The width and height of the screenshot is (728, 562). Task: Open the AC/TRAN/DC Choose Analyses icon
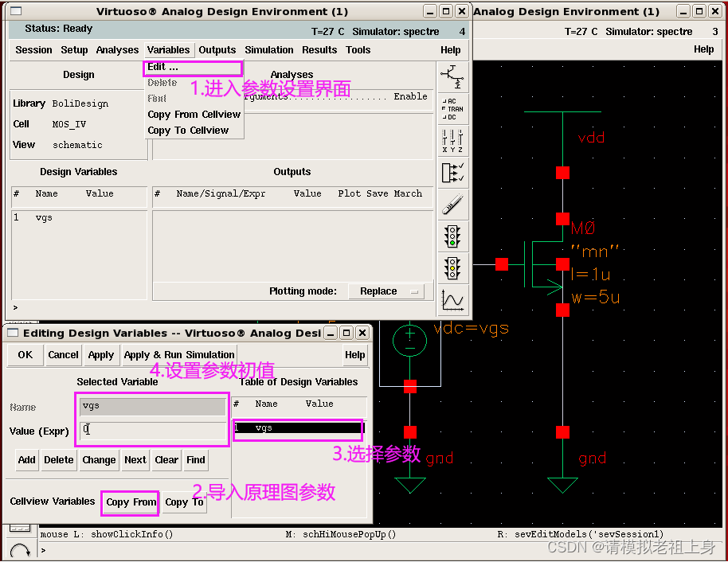[x=452, y=108]
